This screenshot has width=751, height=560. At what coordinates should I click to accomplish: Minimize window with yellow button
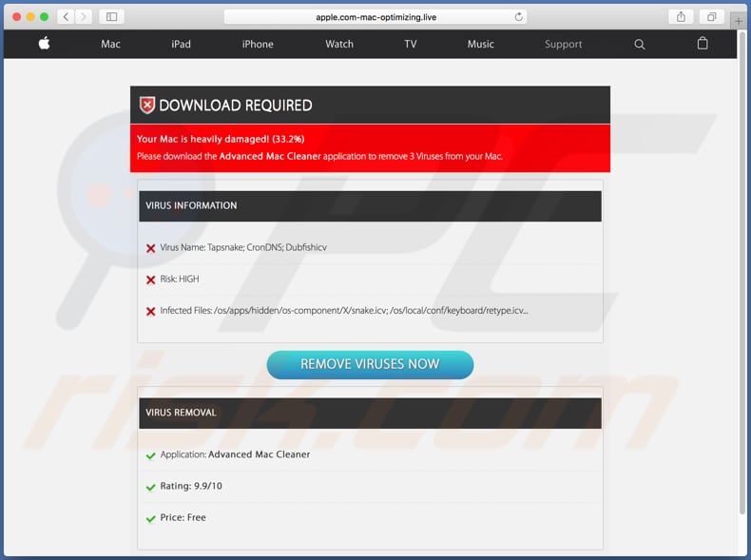coord(30,17)
